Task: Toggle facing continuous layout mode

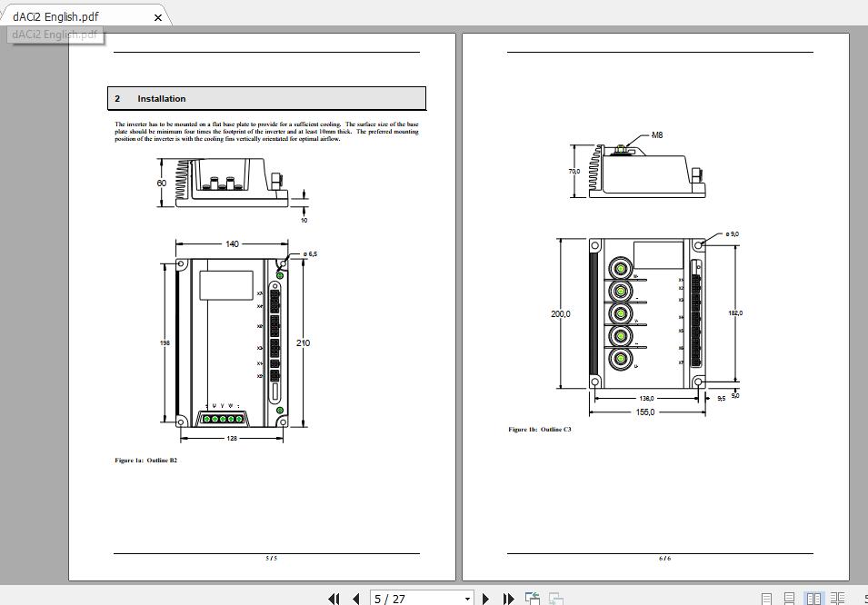Action: tap(838, 598)
